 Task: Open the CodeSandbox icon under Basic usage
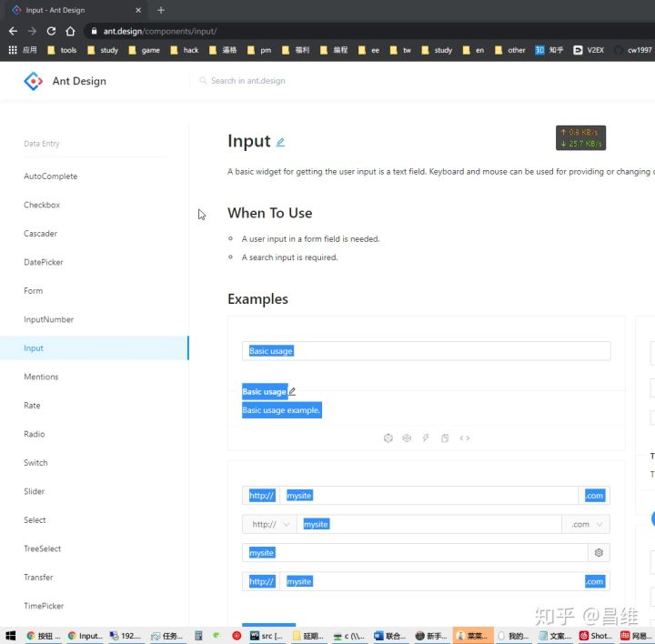coord(388,438)
